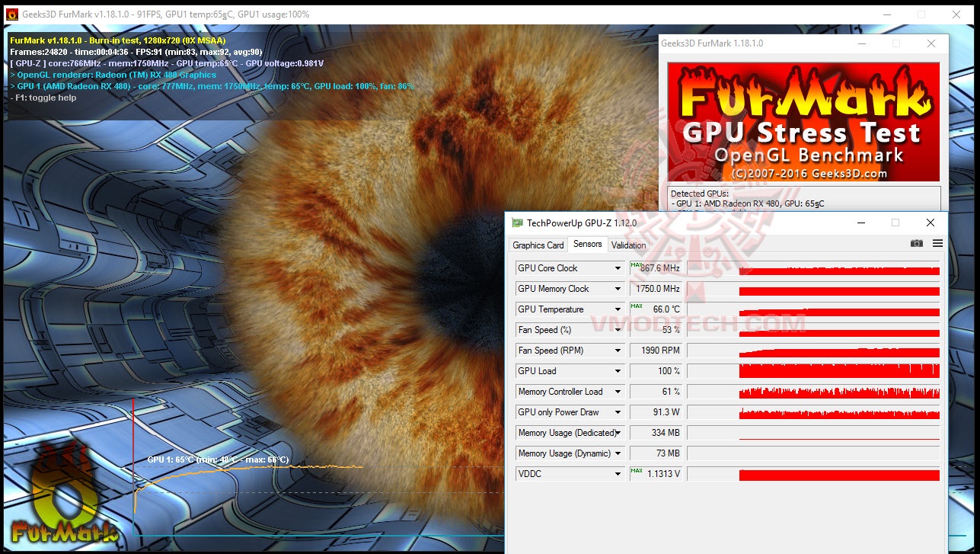980x554 pixels.
Task: Click the GPU Temperature red activity graph
Action: [x=838, y=309]
